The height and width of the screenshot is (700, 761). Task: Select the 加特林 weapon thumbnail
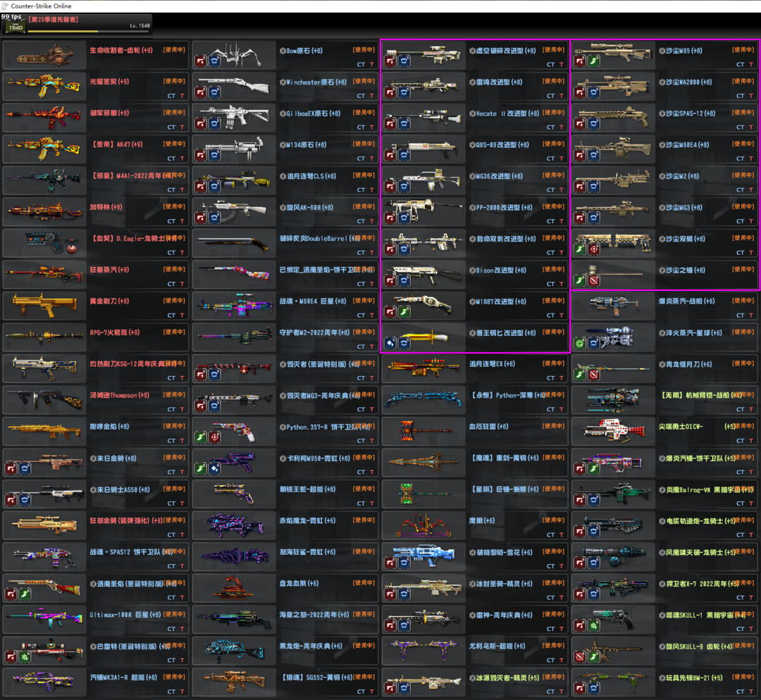[x=44, y=211]
